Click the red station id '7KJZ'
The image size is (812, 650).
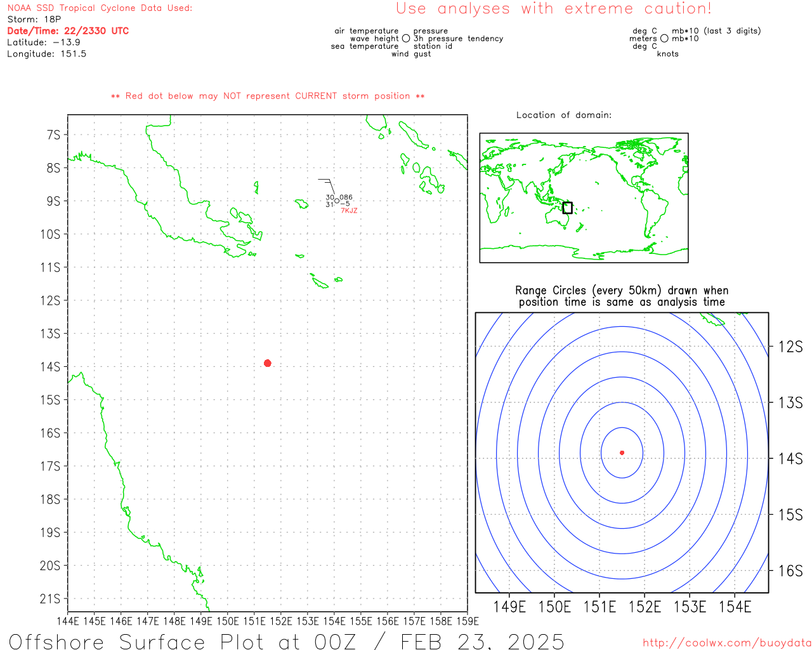tap(349, 211)
